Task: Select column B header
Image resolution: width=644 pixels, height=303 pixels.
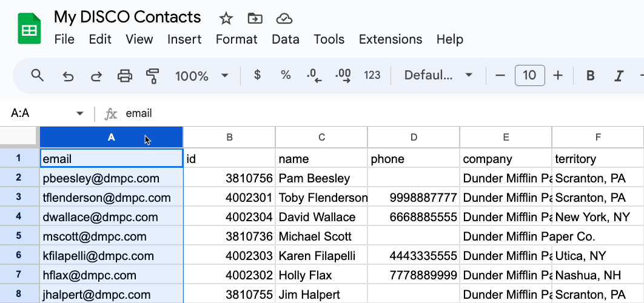Action: [x=230, y=138]
